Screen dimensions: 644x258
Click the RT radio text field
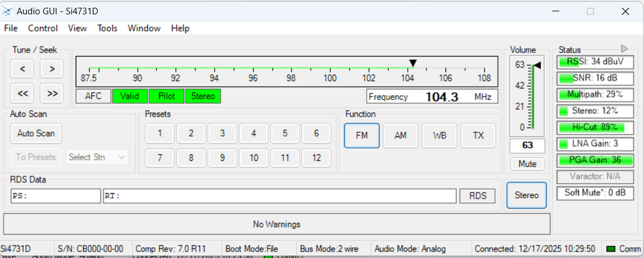coord(279,196)
